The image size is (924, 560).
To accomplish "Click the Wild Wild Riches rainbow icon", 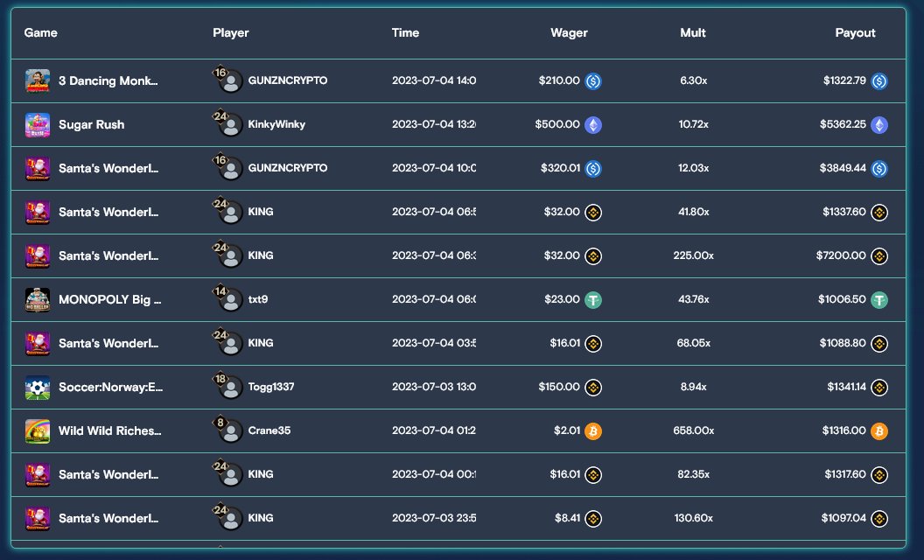I will [x=37, y=430].
